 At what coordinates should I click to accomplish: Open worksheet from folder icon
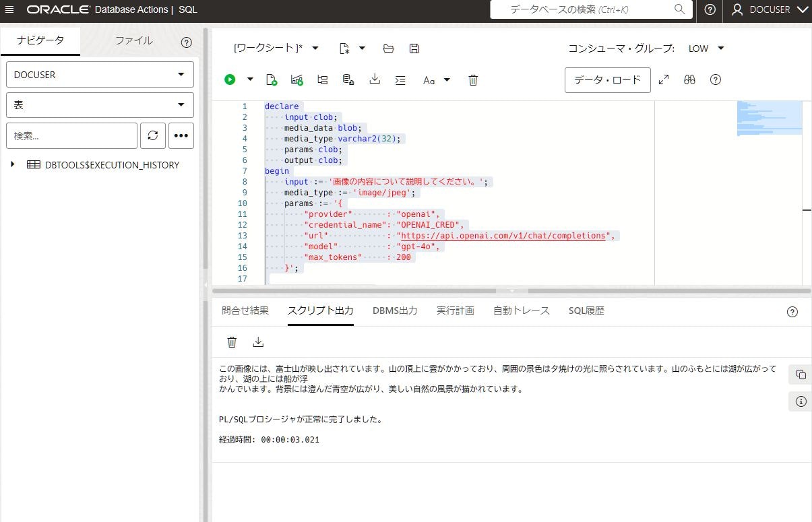click(388, 48)
